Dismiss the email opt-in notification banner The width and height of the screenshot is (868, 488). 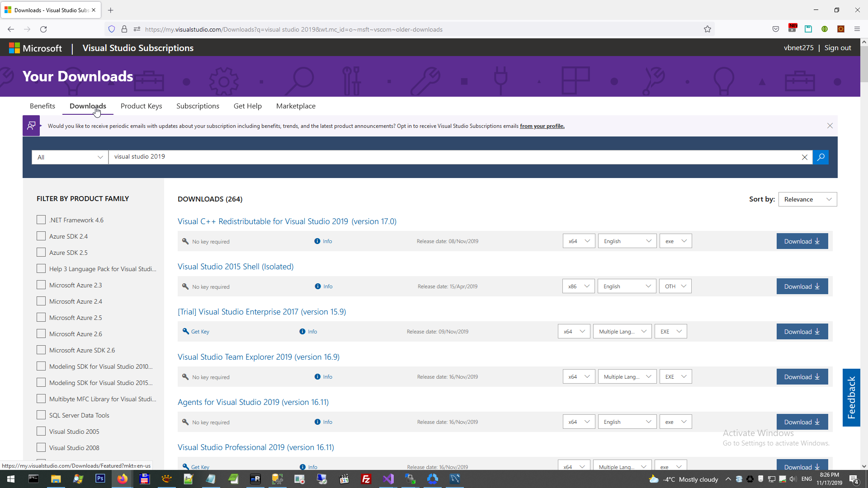(830, 126)
